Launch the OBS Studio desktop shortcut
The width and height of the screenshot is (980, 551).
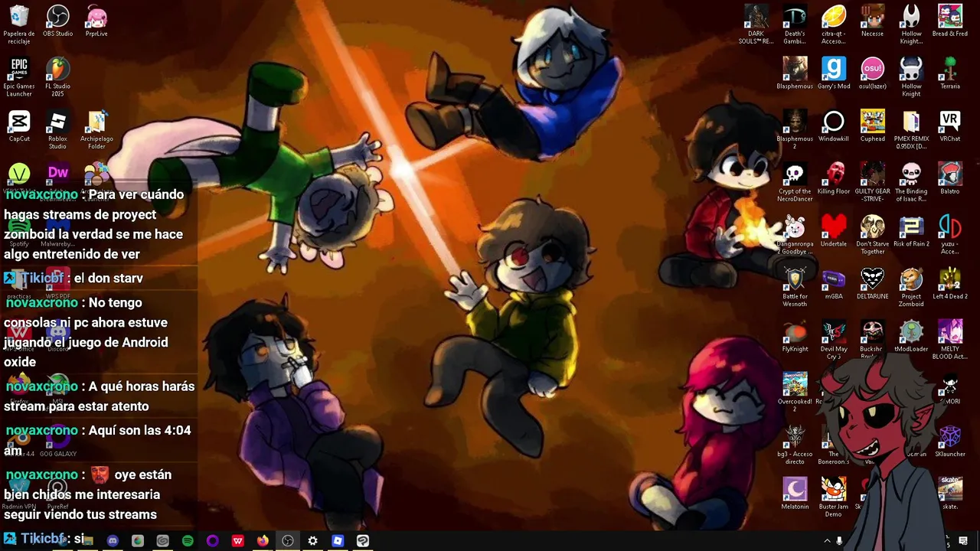tap(57, 21)
